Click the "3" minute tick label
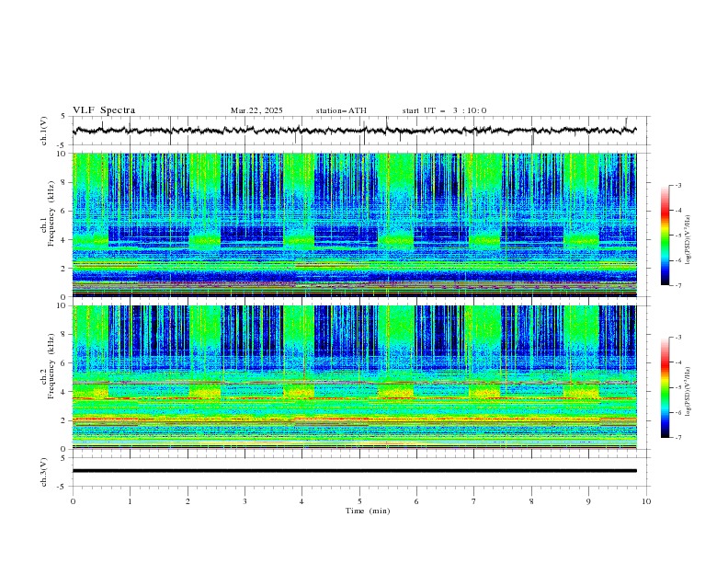 [245, 501]
